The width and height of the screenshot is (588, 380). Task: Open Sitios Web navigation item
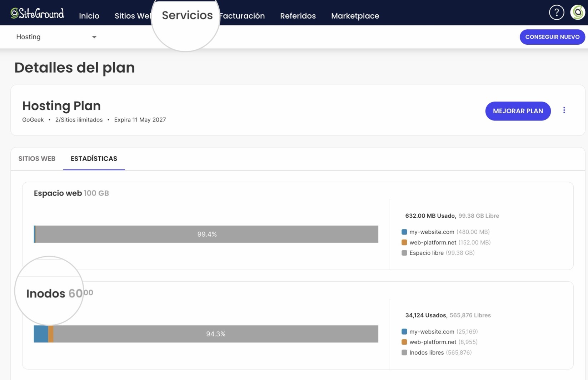[x=133, y=16]
